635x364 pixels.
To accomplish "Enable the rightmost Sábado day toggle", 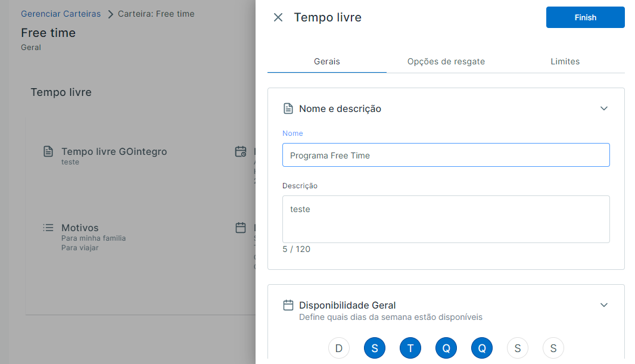I will [553, 348].
